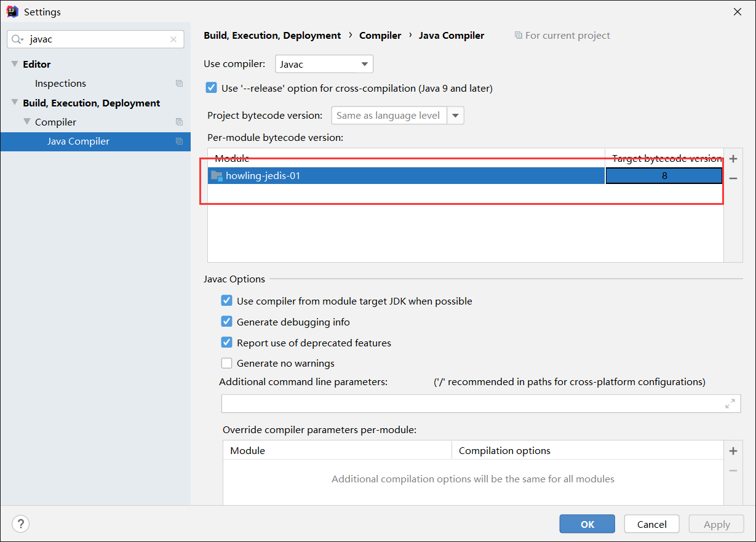756x542 pixels.
Task: Click the OK button
Action: (x=587, y=524)
